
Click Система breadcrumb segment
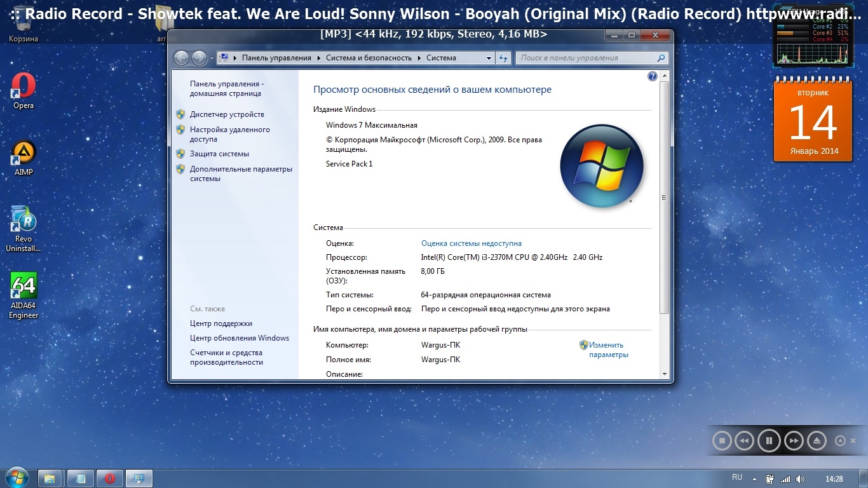[x=441, y=58]
